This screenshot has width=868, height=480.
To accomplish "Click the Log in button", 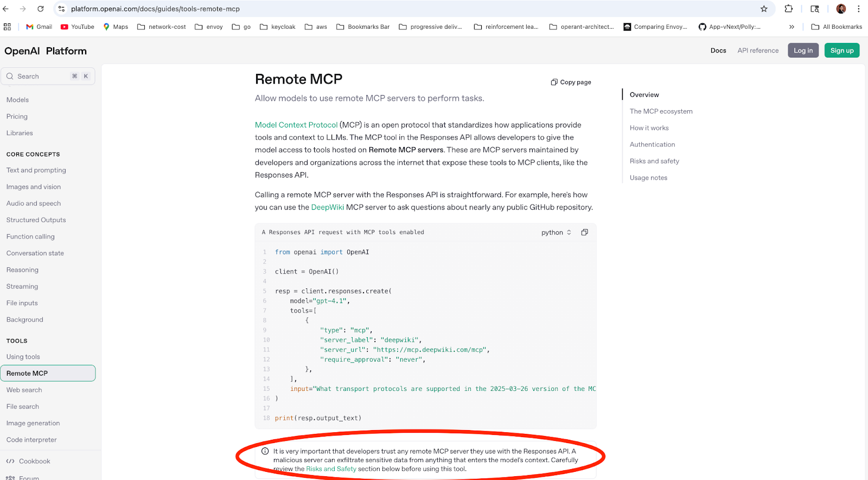I will coord(803,50).
